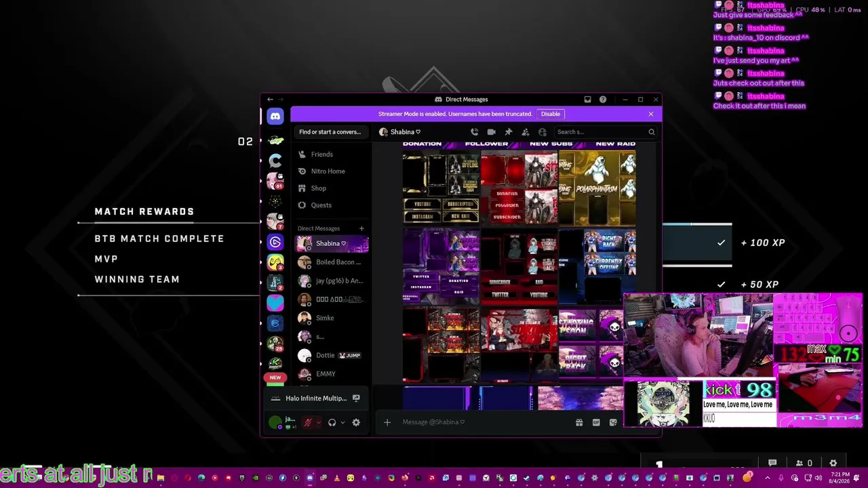The height and width of the screenshot is (488, 868).
Task: Start a voice call with Shabina
Action: pyautogui.click(x=474, y=132)
